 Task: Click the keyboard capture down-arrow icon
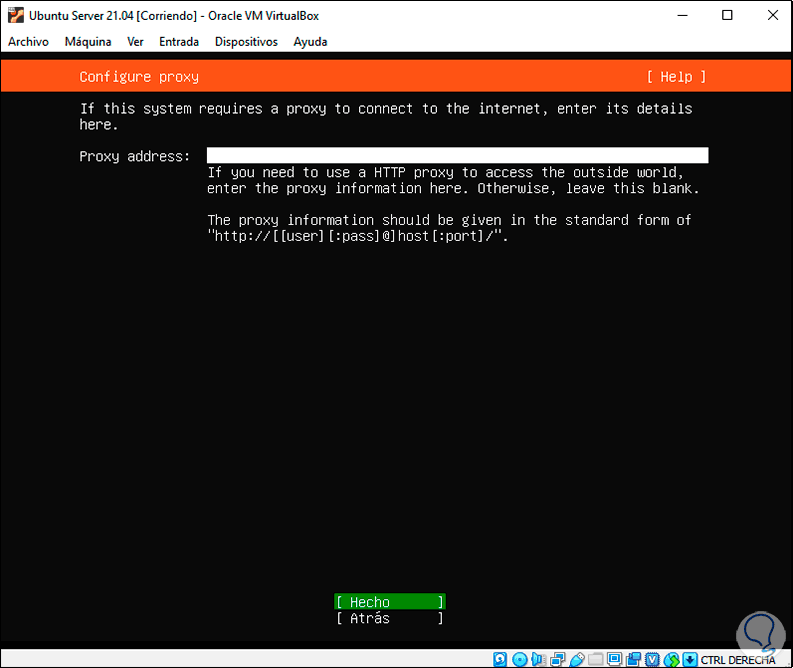click(689, 659)
